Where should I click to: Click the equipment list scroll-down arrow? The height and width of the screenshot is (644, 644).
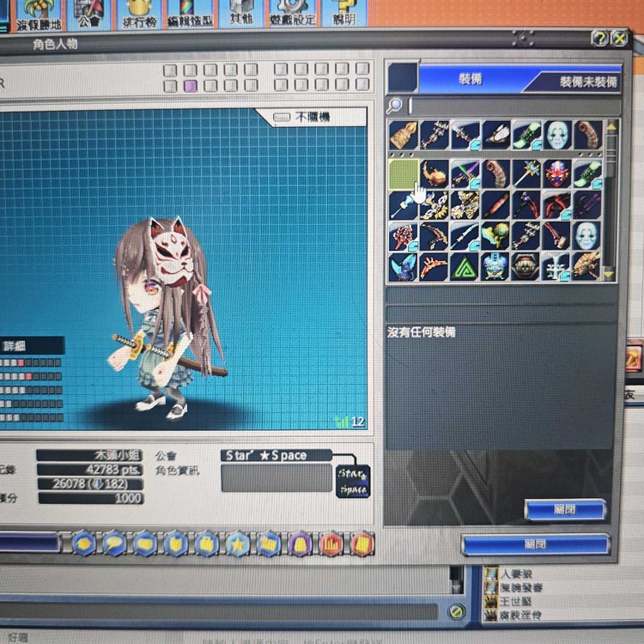click(609, 274)
